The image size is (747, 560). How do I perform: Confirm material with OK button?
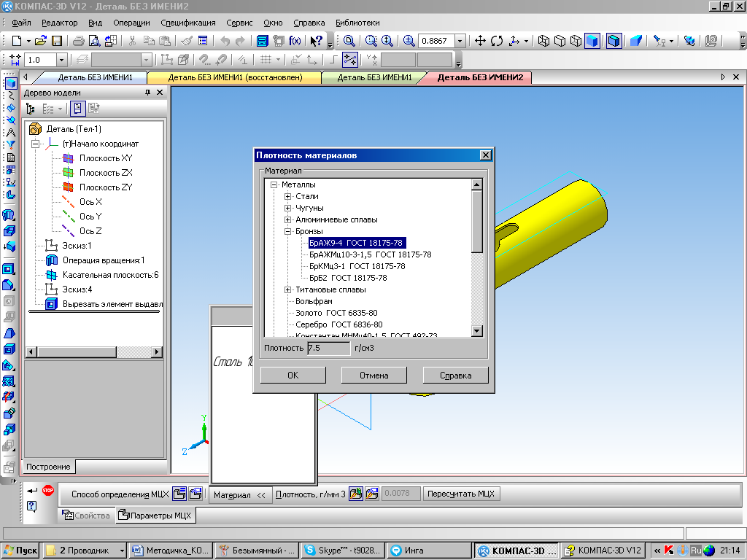pos(293,376)
